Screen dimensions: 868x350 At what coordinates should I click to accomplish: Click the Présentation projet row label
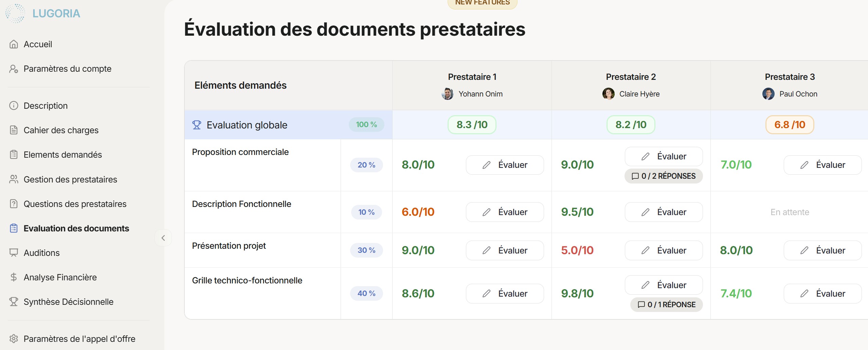click(x=229, y=246)
